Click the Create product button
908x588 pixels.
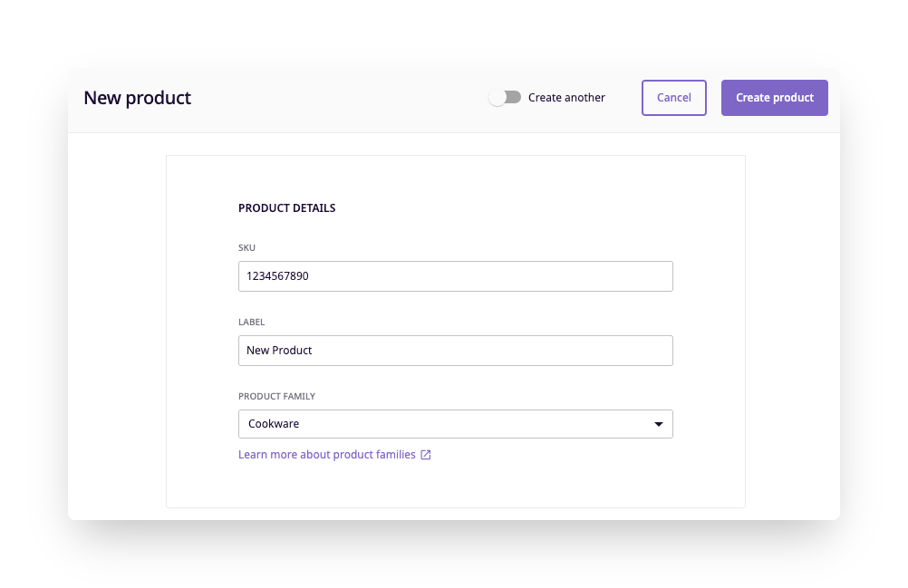coord(774,97)
